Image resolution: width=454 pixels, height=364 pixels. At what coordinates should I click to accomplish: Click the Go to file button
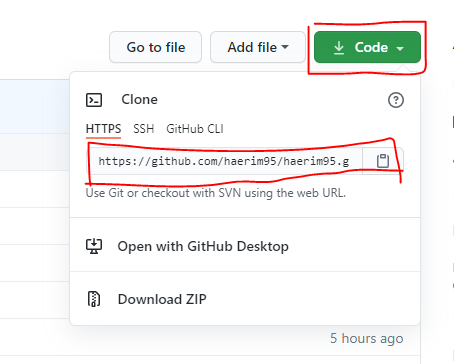(x=155, y=47)
